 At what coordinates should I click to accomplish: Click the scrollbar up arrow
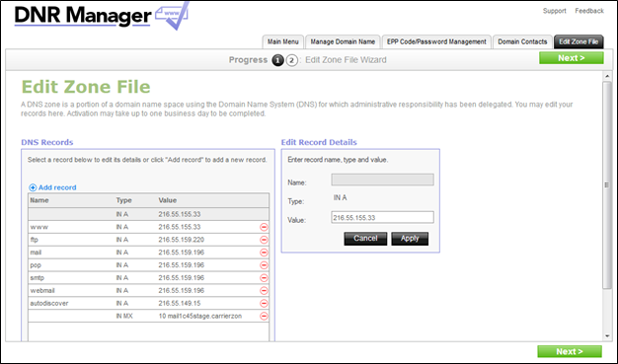tap(607, 76)
